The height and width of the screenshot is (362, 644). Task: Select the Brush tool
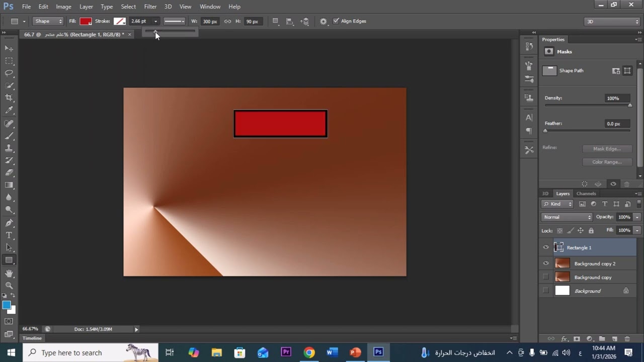pos(9,136)
